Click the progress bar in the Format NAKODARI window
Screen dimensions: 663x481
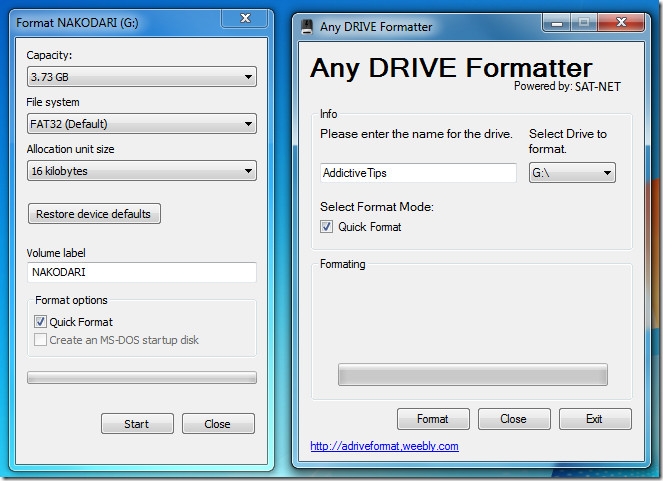142,377
